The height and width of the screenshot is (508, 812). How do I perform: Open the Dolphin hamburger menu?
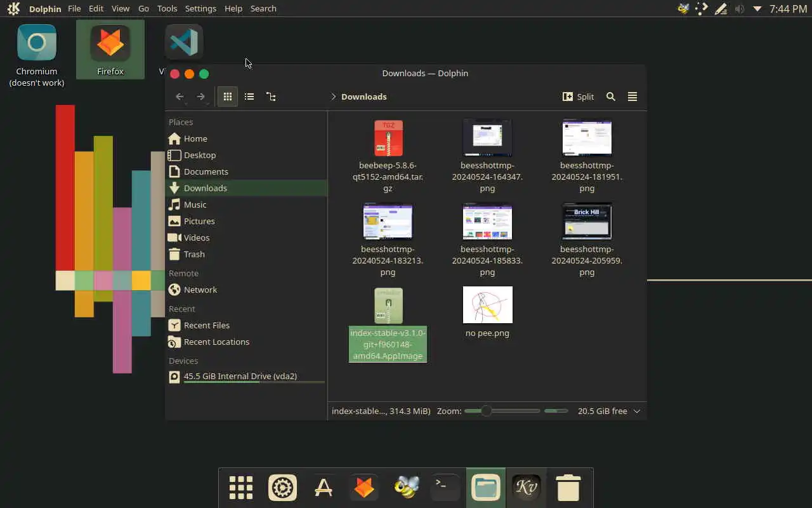tap(632, 97)
